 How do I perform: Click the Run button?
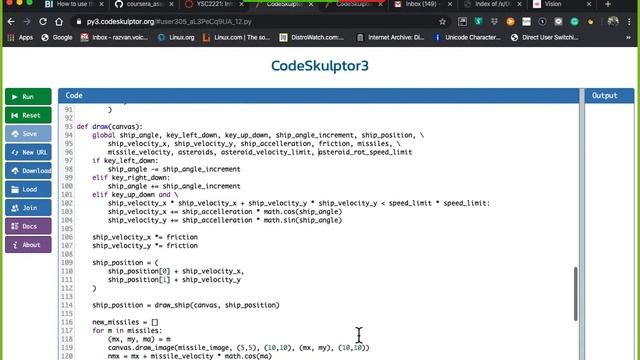28,97
